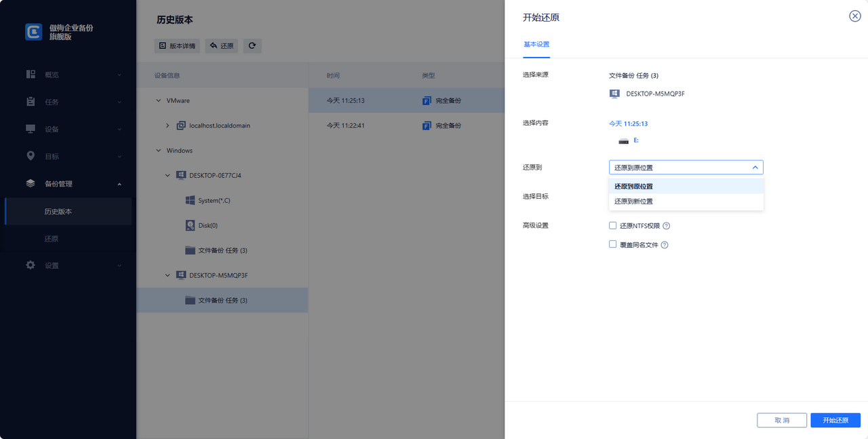Click the 版本详情 button
Viewport: 868px width, 439px height.
177,46
